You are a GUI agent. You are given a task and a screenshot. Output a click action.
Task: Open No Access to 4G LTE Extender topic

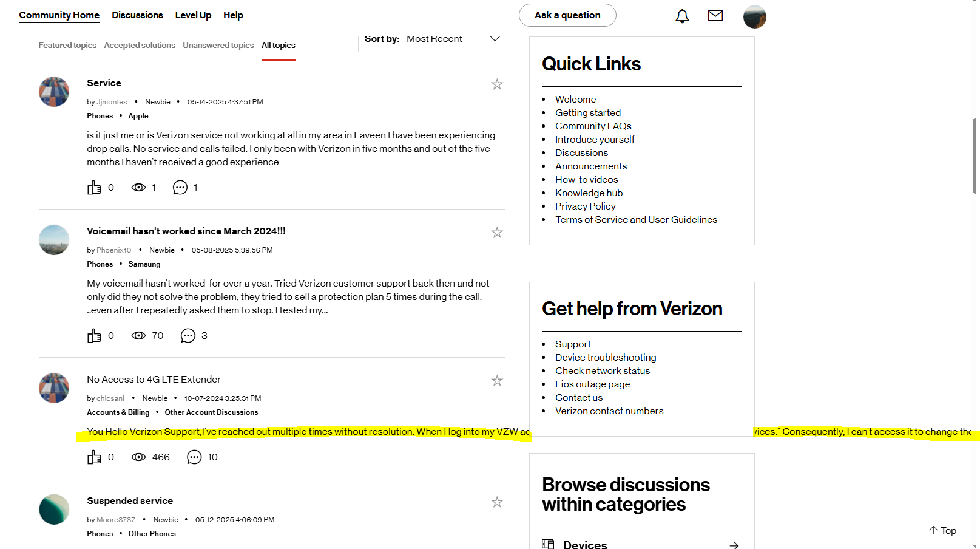coord(154,380)
